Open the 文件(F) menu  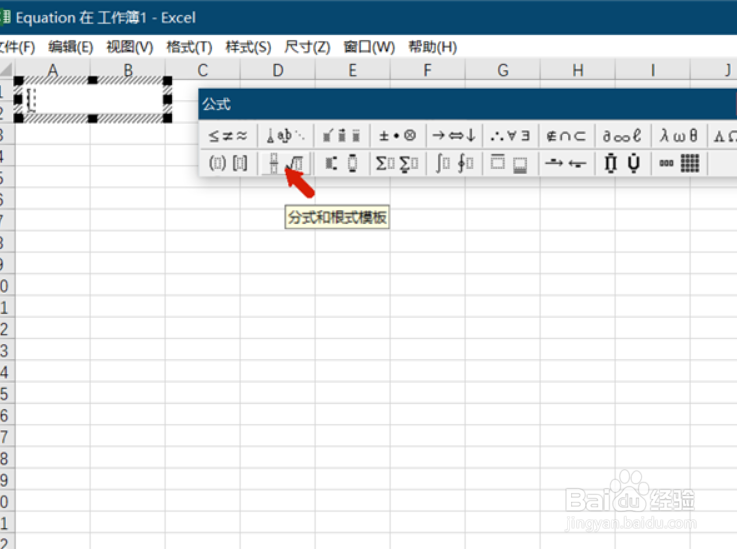(x=17, y=47)
